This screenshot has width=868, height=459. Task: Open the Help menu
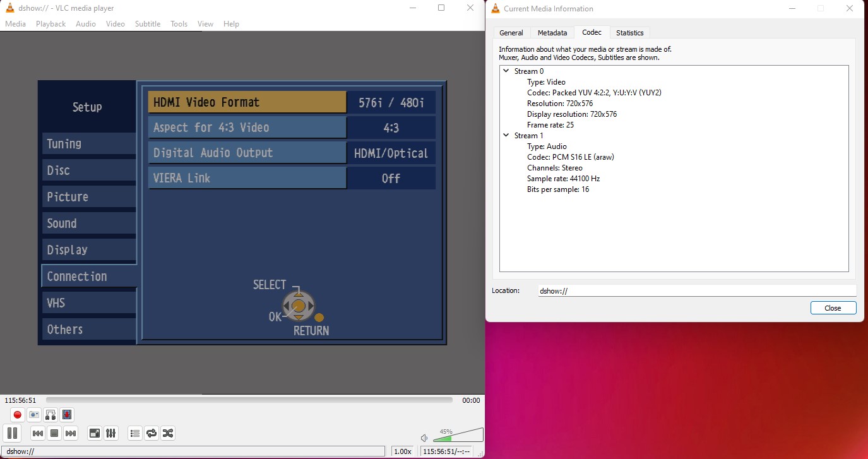tap(231, 24)
